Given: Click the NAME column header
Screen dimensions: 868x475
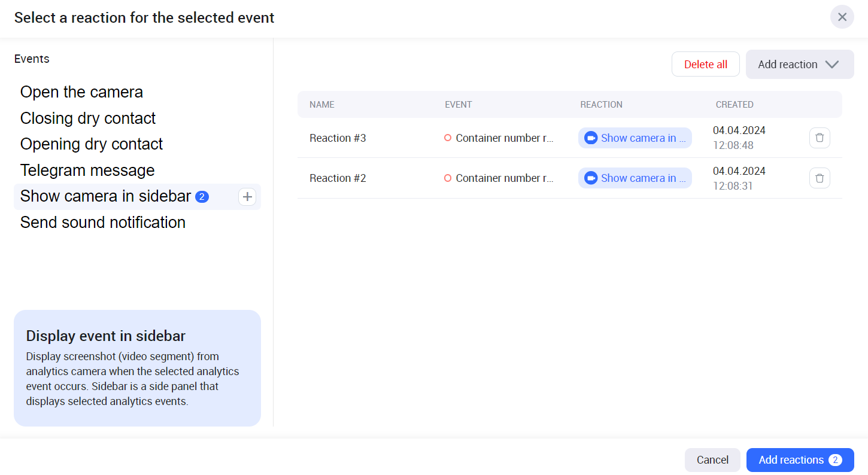Looking at the screenshot, I should click(322, 105).
